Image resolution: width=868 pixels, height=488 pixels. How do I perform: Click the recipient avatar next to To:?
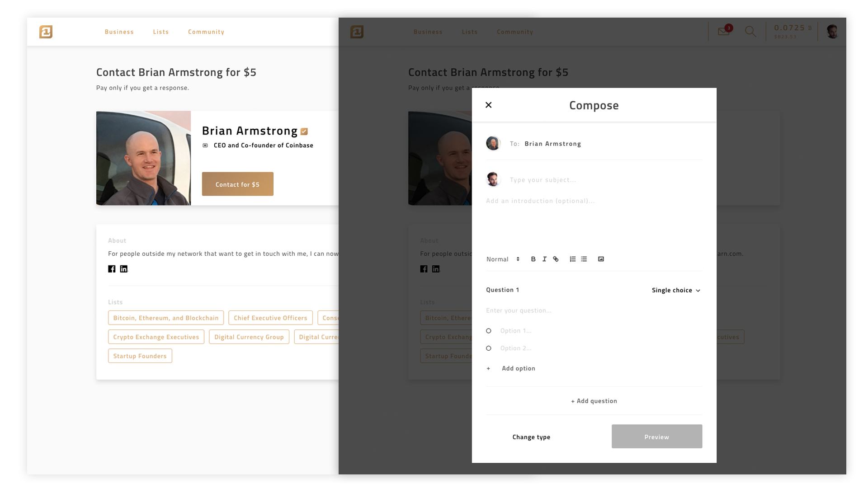click(493, 143)
